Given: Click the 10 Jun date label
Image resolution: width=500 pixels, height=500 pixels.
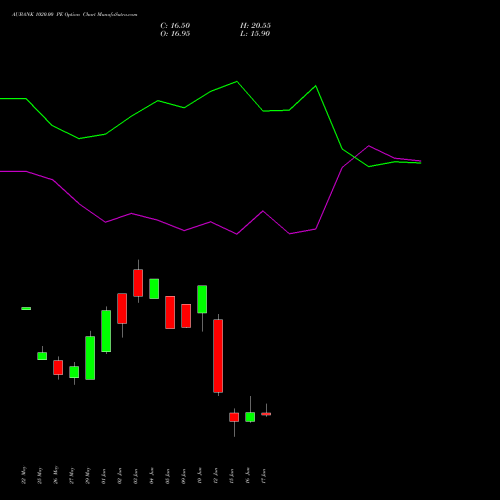Looking at the screenshot, I should [200, 475].
